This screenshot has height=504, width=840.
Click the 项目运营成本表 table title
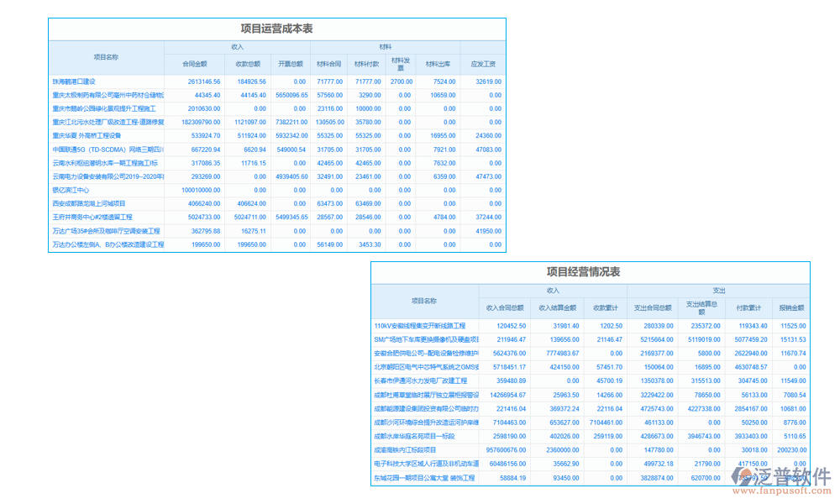pos(276,29)
